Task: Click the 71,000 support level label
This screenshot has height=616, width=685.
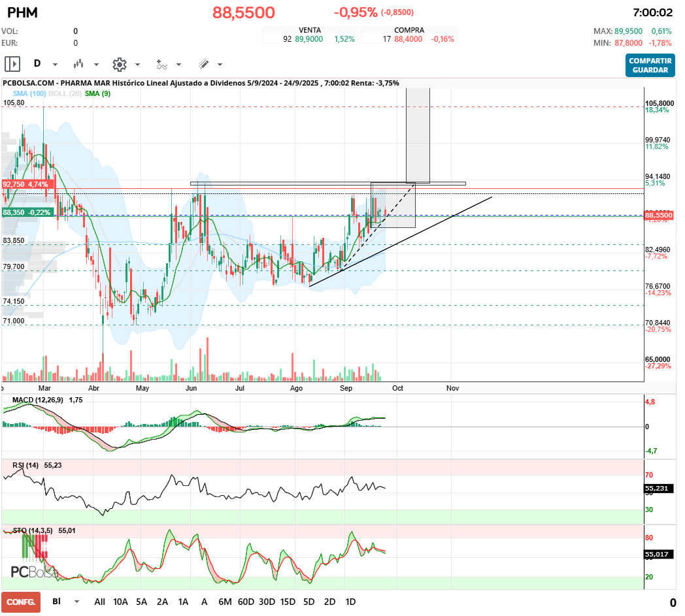Action: coord(14,321)
